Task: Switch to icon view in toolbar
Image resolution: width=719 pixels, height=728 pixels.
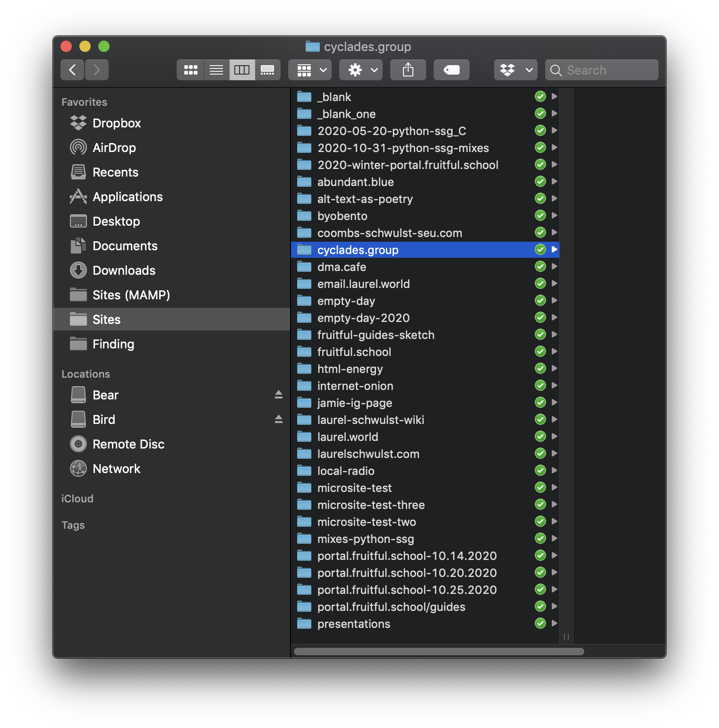Action: click(190, 70)
